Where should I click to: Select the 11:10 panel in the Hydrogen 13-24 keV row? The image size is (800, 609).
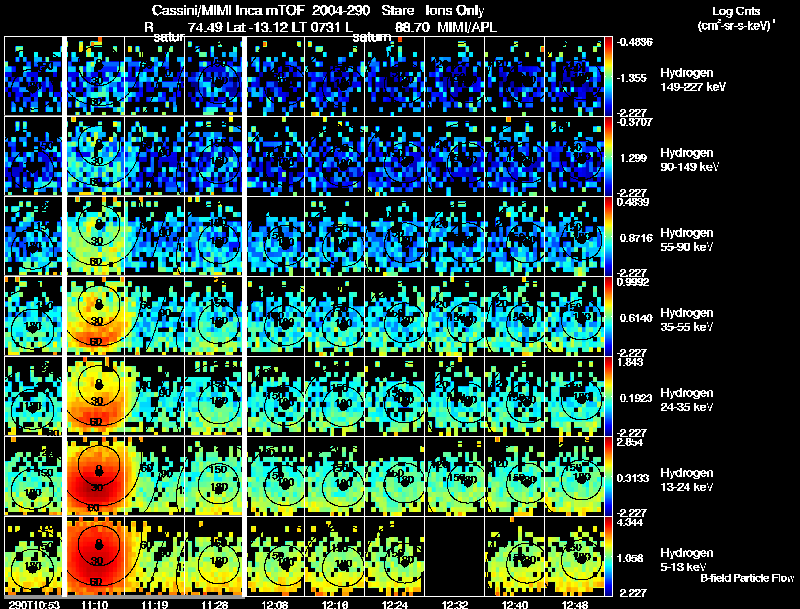pyautogui.click(x=95, y=476)
